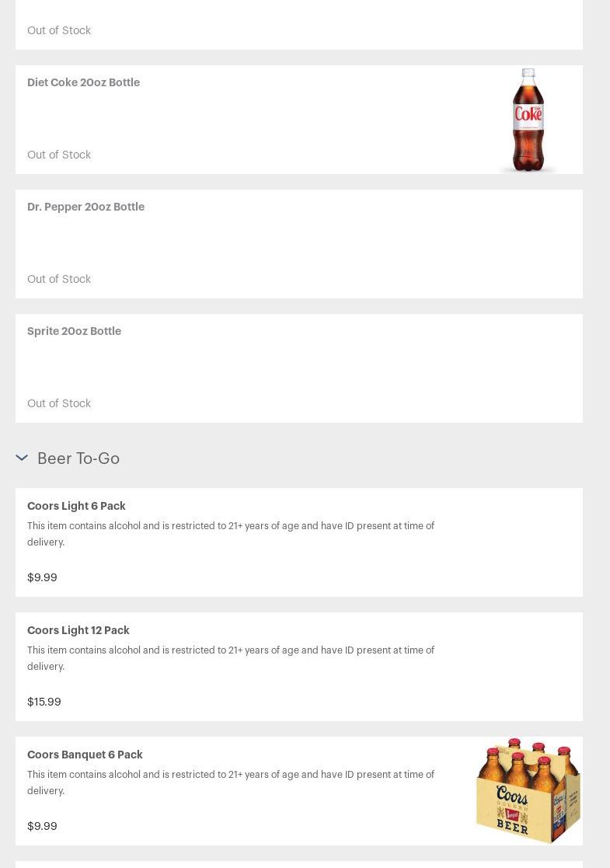
Task: Click the $15.99 price of Coors Light 12 Pack
Action: (x=44, y=702)
